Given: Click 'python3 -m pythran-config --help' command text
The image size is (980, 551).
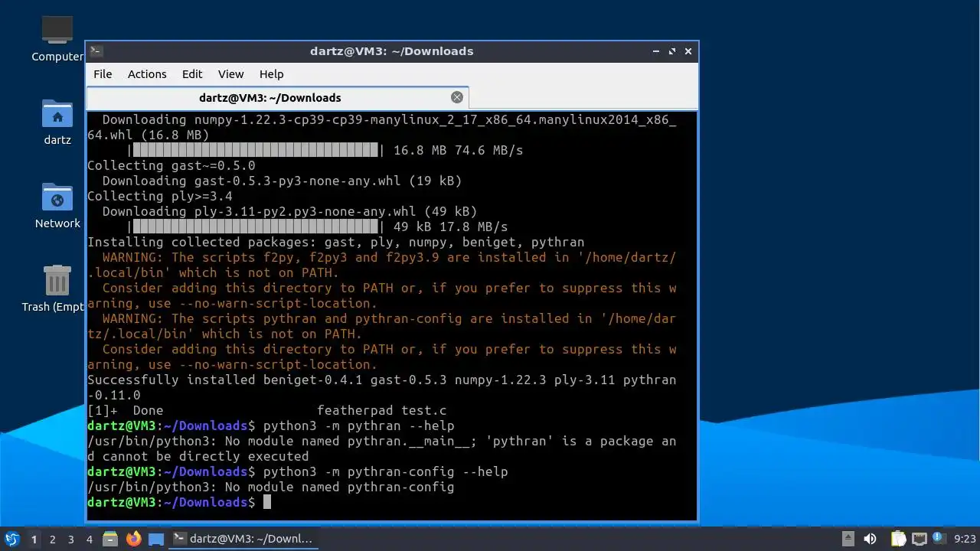Looking at the screenshot, I should 385,471.
